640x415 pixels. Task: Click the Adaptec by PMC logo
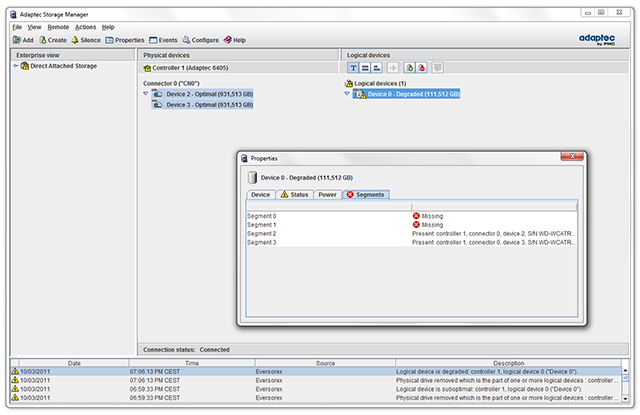[597, 39]
